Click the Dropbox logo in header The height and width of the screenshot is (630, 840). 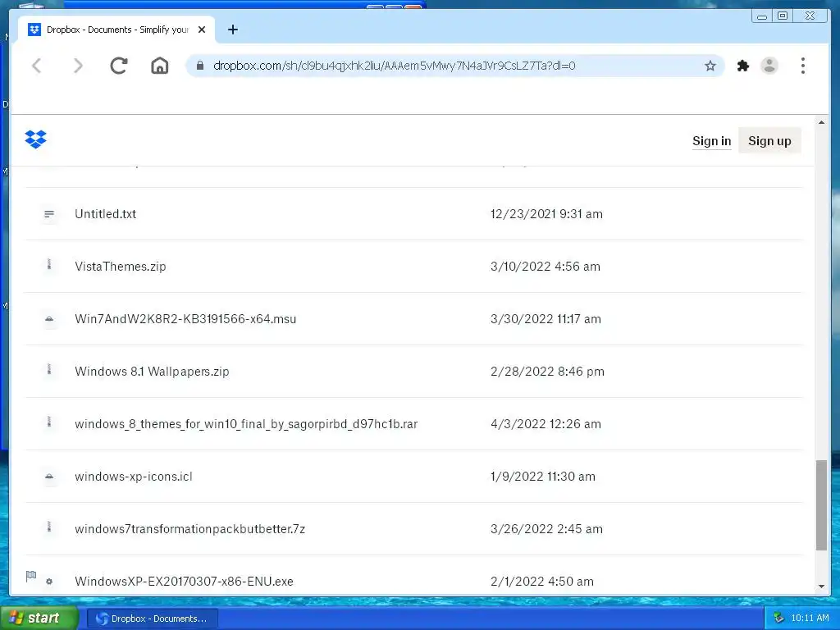(x=36, y=139)
